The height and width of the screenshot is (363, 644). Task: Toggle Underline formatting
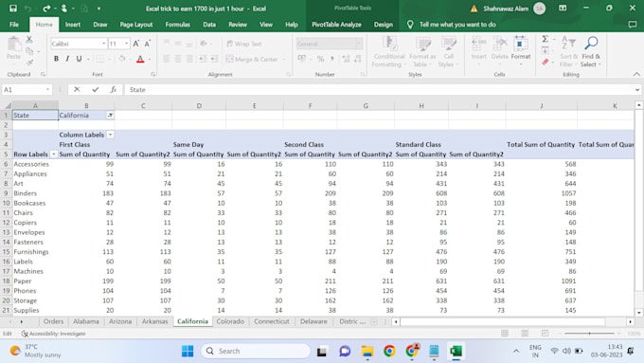click(79, 59)
